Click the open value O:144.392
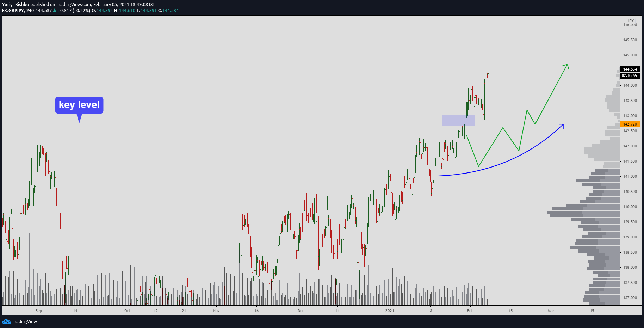644x328 pixels. point(102,11)
